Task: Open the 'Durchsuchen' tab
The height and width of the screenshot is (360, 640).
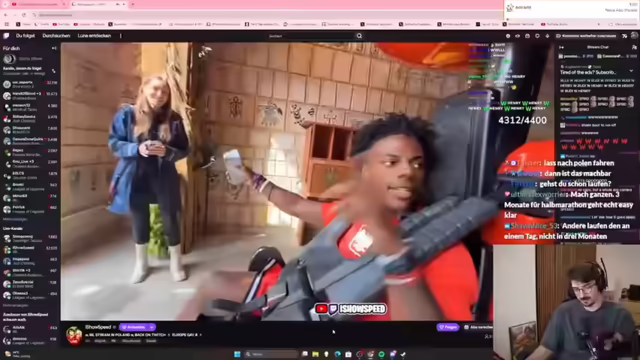Action: click(56, 36)
